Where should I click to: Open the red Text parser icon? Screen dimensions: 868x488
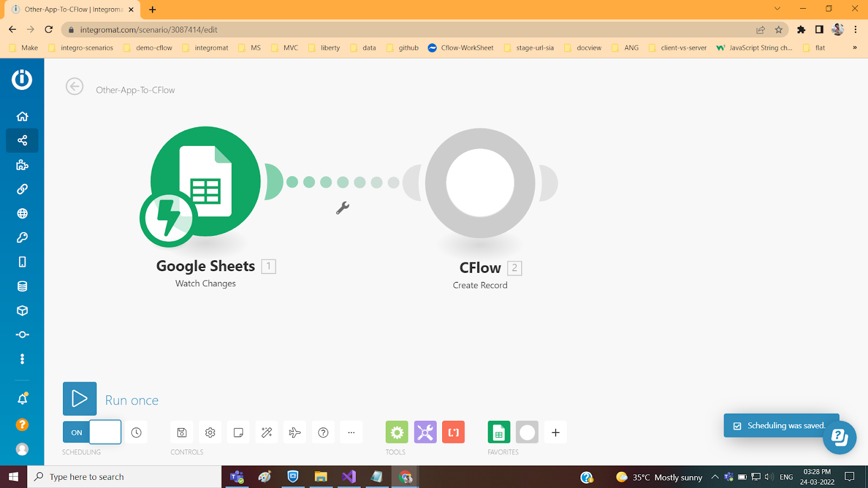click(x=454, y=432)
